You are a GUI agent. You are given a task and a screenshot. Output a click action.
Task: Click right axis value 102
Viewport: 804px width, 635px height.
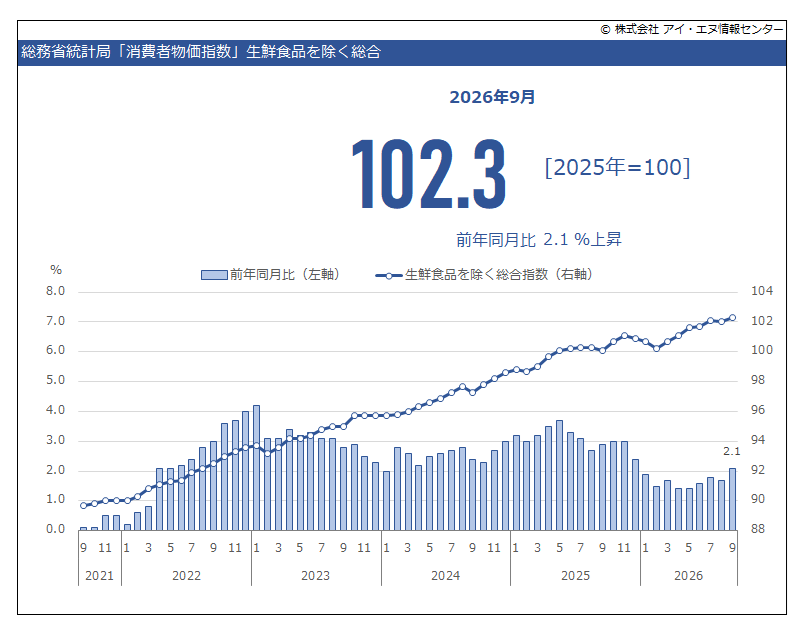coord(761,321)
